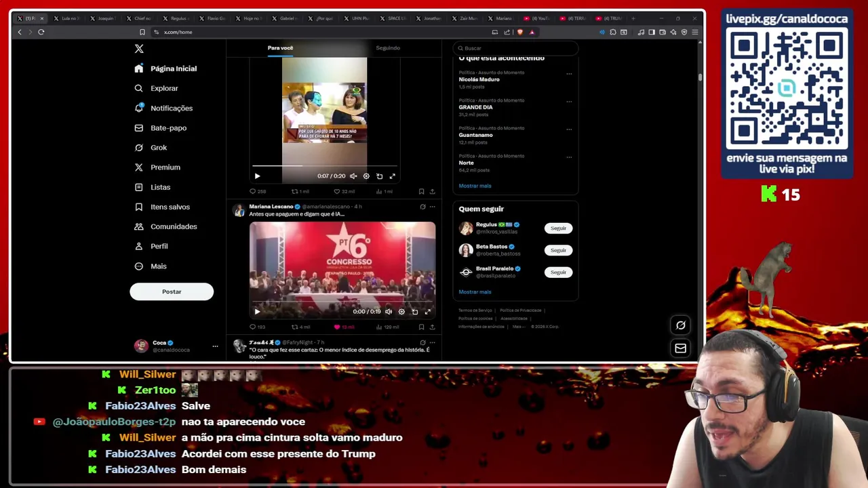Open Nicolás Maduro trending topic
The width and height of the screenshot is (868, 488).
(x=479, y=79)
